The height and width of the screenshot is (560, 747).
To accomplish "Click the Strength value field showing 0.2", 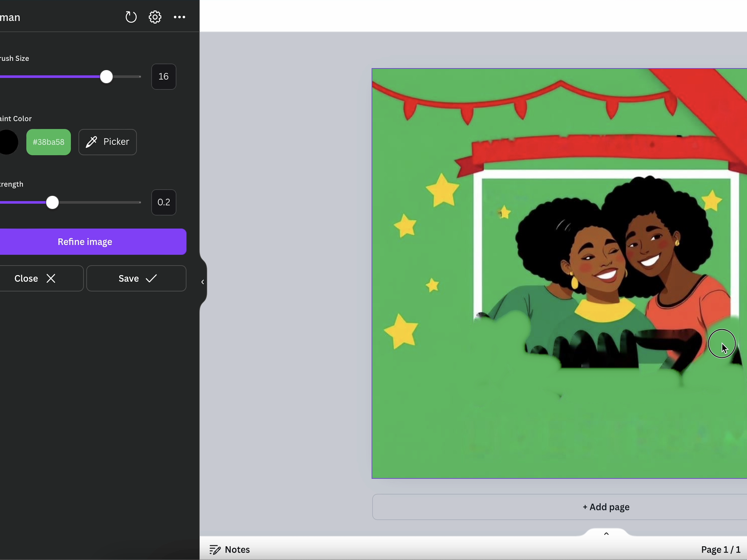I will [163, 202].
